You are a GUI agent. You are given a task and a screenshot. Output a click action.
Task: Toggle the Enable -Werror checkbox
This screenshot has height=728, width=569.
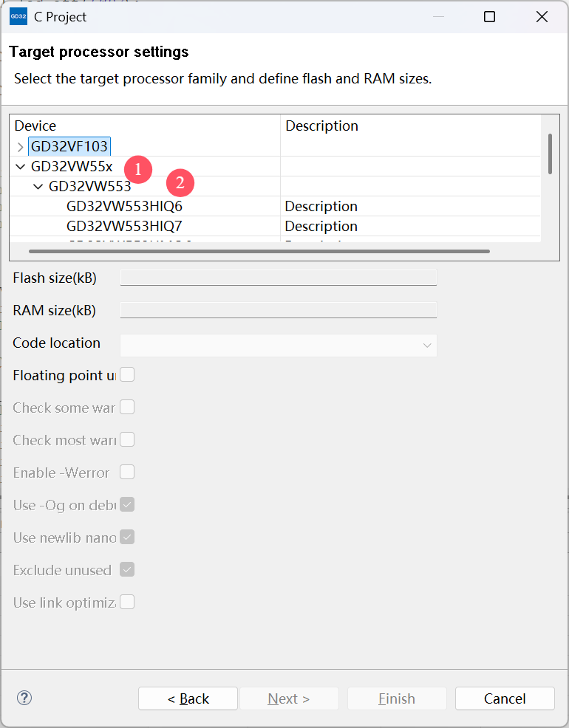[127, 472]
